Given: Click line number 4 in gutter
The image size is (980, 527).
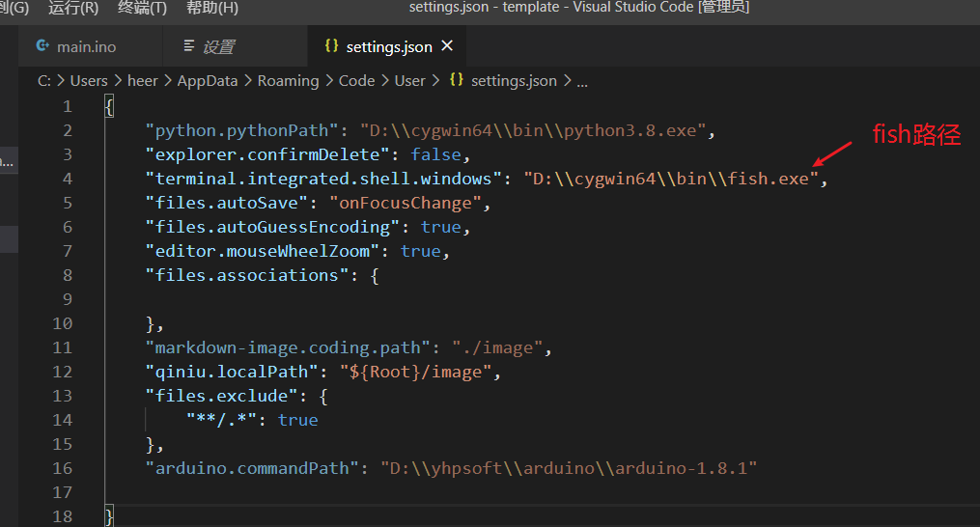Looking at the screenshot, I should (67, 179).
